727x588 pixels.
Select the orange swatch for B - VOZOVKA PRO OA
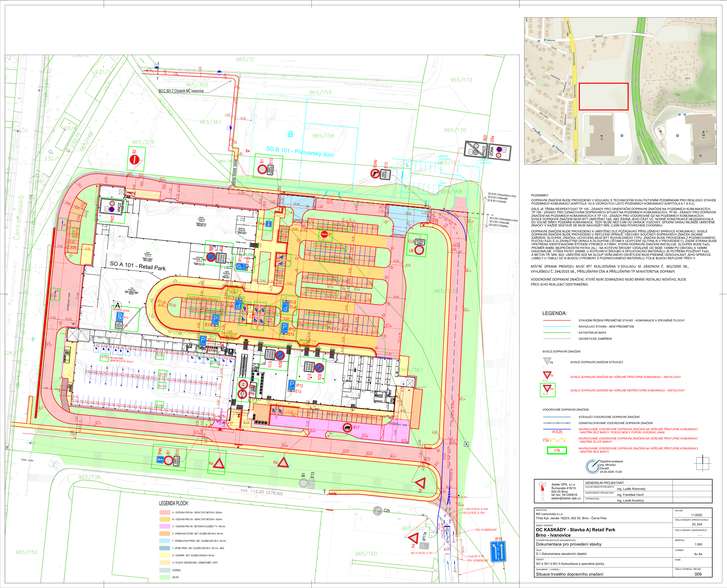[x=165, y=519]
